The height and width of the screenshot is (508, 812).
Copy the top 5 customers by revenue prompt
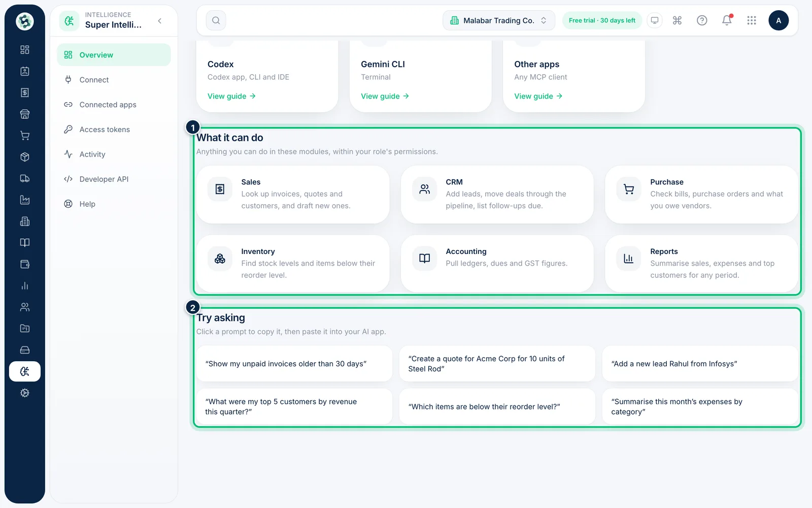pyautogui.click(x=294, y=406)
